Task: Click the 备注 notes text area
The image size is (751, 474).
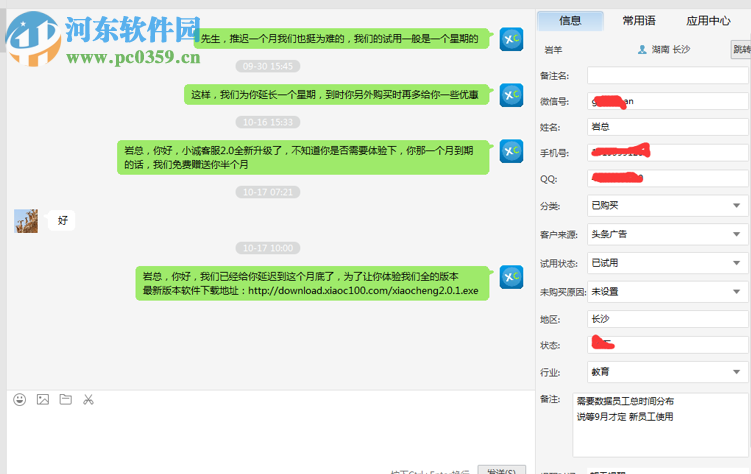Action: click(660, 425)
